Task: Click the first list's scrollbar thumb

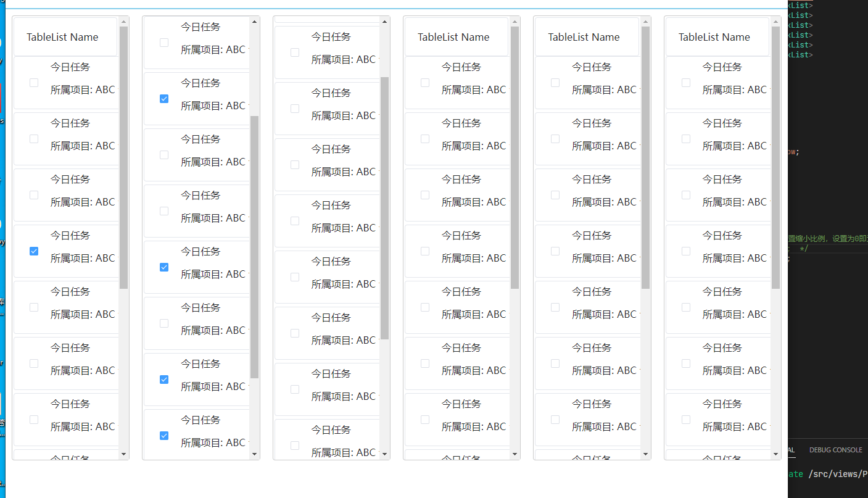Action: coord(123,158)
